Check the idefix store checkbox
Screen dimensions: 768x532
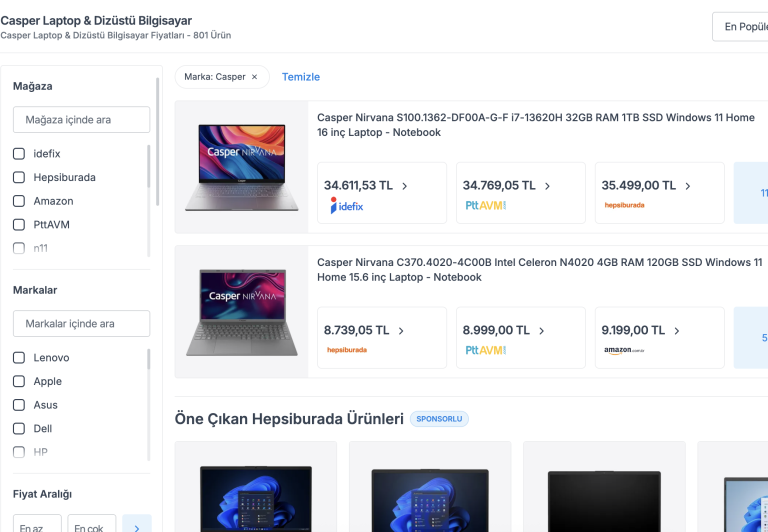point(19,153)
